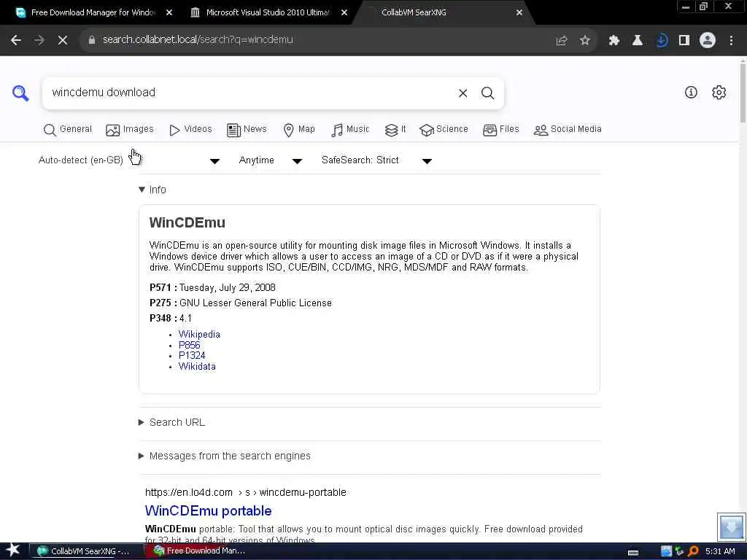Screen dimensions: 747x560
Task: Open the Chrome profile avatar
Action: pos(708,41)
